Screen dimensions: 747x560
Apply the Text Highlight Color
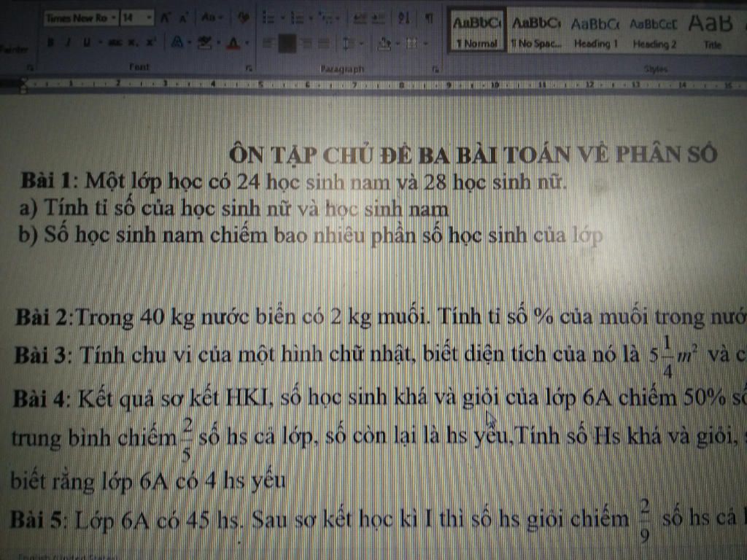[205, 42]
